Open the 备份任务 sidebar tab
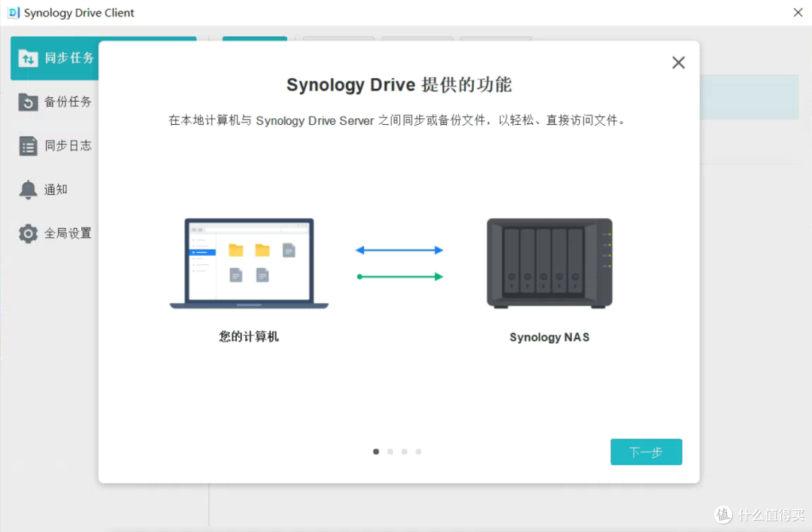 click(54, 102)
